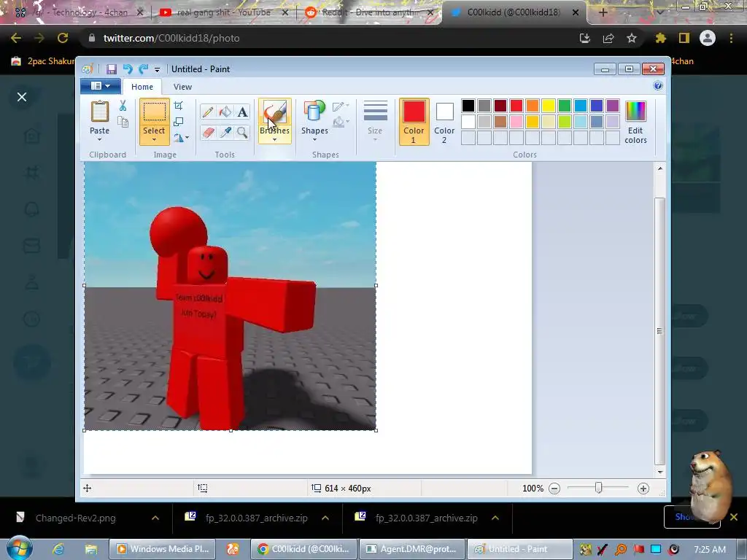Open new Chrome tab plus button
Screen dimensions: 747x560
603,12
